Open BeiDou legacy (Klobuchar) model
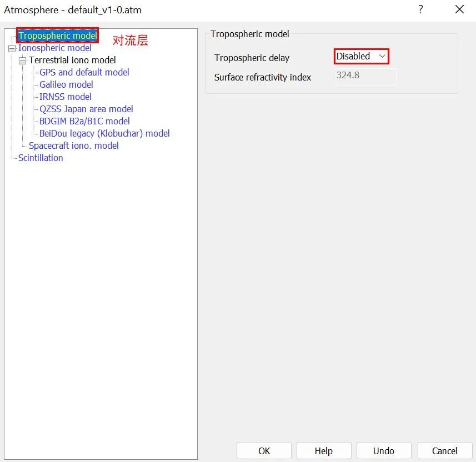 [104, 133]
